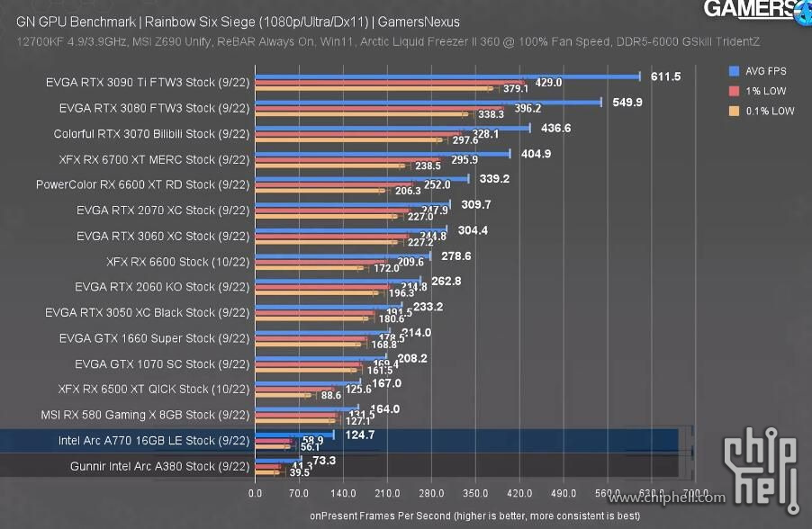The width and height of the screenshot is (812, 529).
Task: Click the 'EVGA RTX 2070 XC Stock (9/22)' label
Action: click(x=163, y=211)
